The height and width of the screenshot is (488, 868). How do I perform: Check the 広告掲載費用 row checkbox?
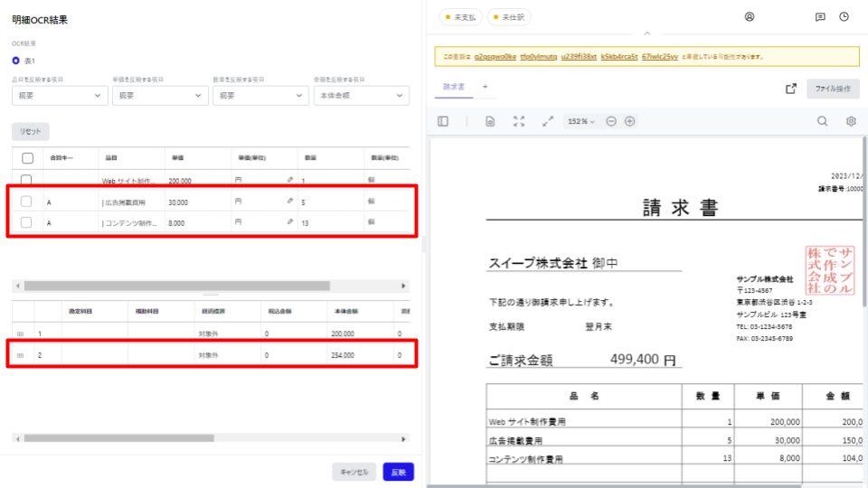(x=26, y=202)
